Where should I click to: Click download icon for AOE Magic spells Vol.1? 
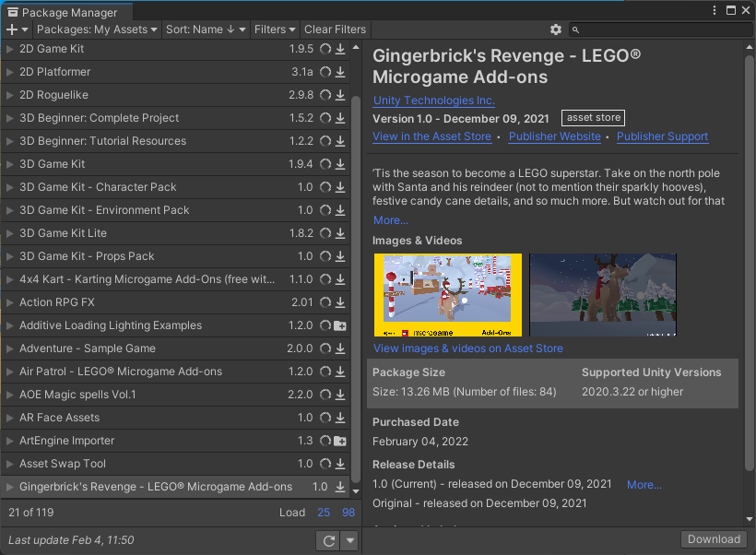(340, 395)
